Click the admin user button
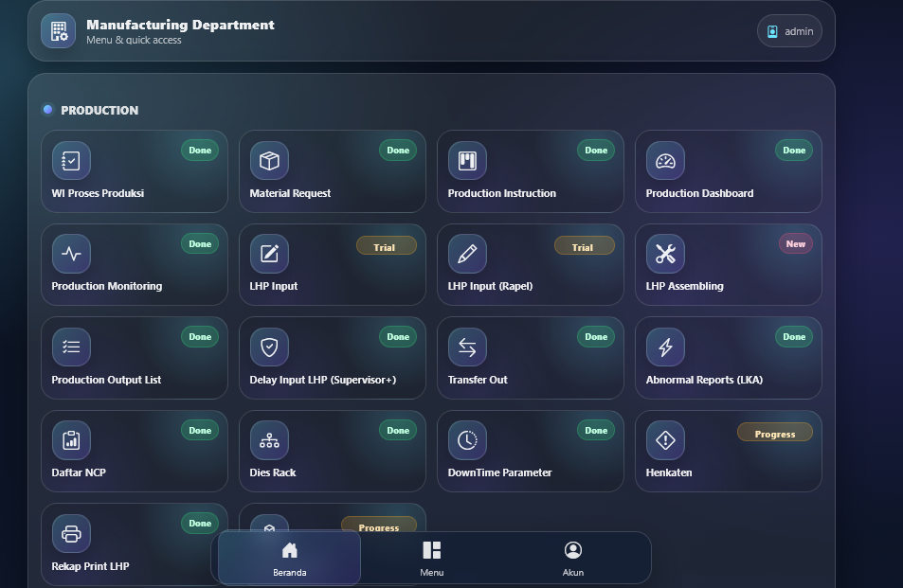Viewport: 903px width, 588px height. [789, 31]
